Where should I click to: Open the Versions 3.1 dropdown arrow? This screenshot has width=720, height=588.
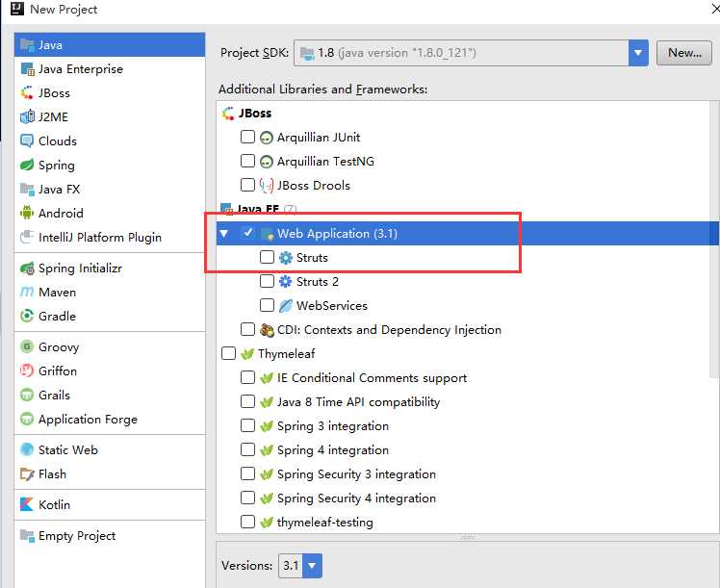click(312, 566)
